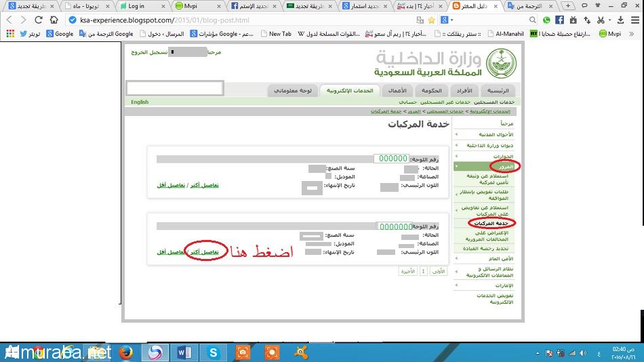
Task: Expand the الأمن العام sidebar section
Action: click(502, 258)
